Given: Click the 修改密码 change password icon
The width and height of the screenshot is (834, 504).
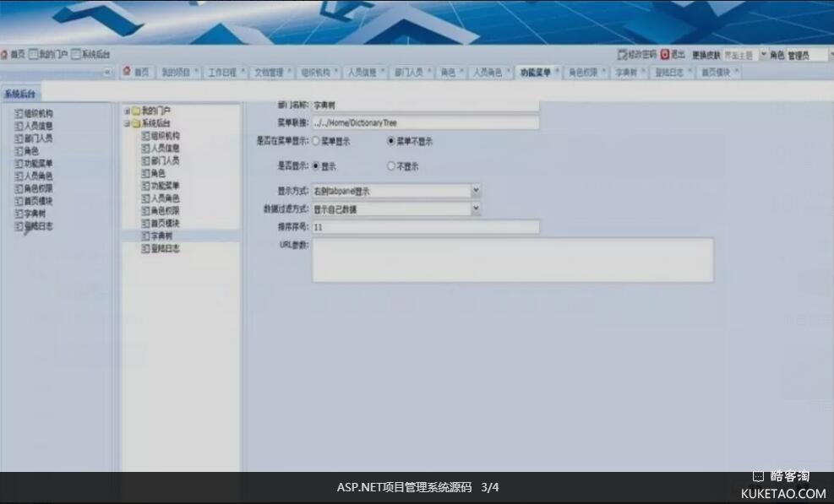Looking at the screenshot, I should click(622, 54).
